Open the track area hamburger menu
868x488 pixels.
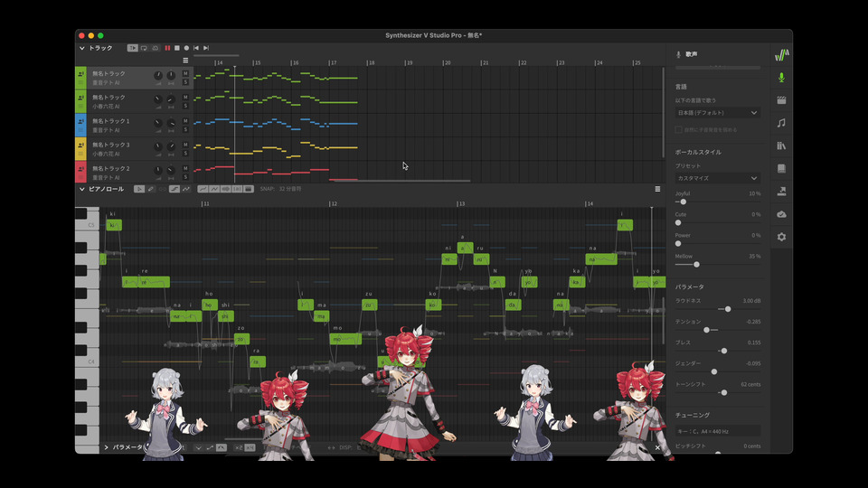(x=185, y=61)
